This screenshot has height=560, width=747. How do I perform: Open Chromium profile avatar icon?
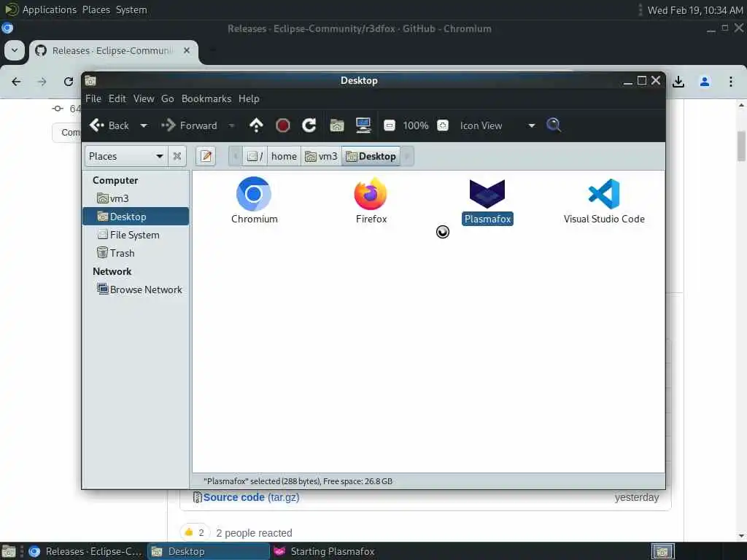coord(704,82)
